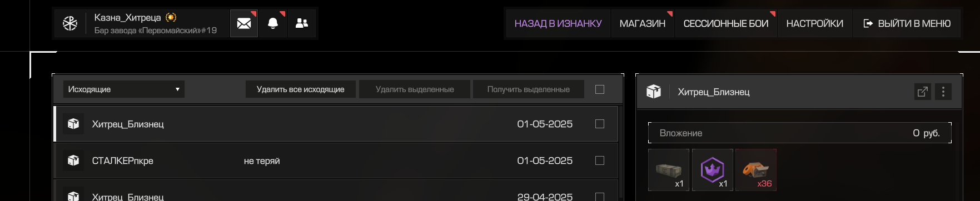Go to Сессионные бои

(x=726, y=23)
